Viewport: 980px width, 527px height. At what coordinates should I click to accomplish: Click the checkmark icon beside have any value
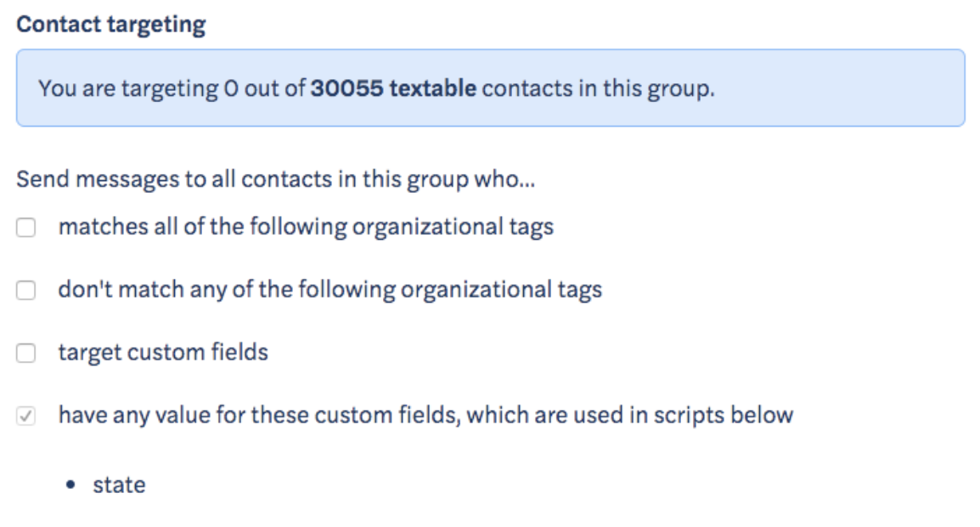tap(25, 416)
